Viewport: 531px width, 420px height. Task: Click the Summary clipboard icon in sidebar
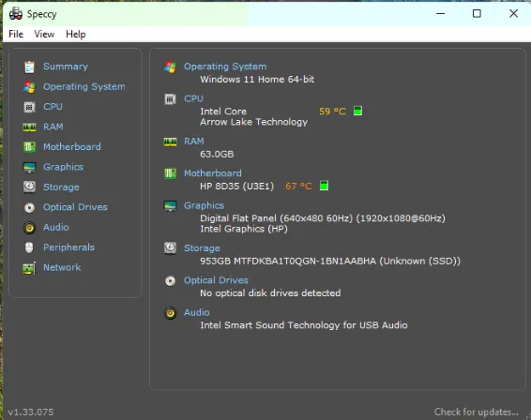(x=29, y=67)
